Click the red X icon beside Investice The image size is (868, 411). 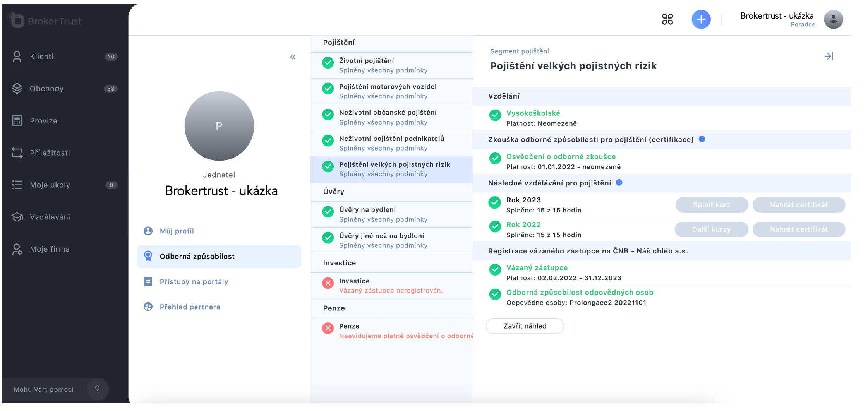click(x=328, y=283)
